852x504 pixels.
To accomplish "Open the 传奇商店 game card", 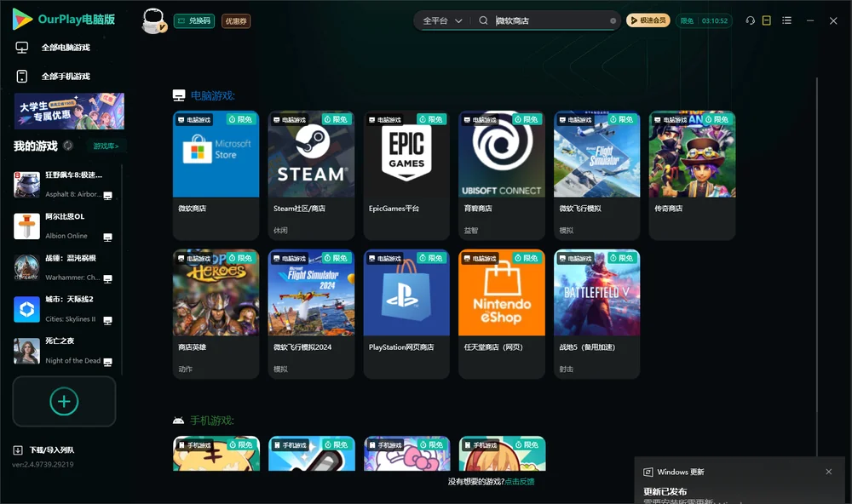I will click(692, 175).
